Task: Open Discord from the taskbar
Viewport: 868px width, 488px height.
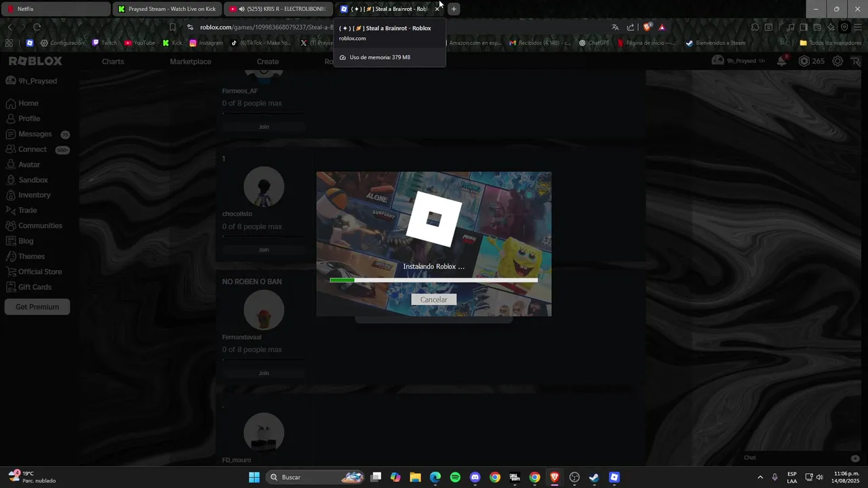Action: click(x=475, y=477)
